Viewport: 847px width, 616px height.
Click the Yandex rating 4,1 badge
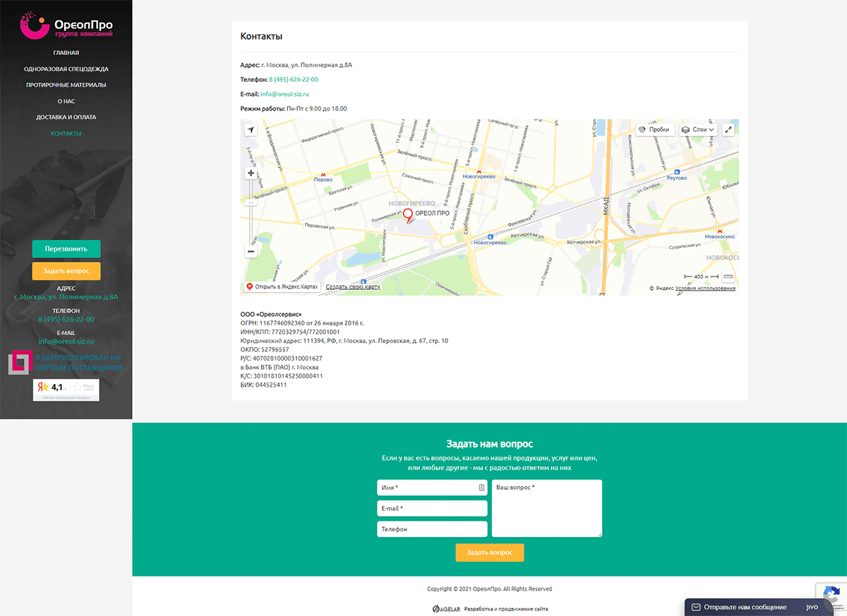tap(66, 390)
